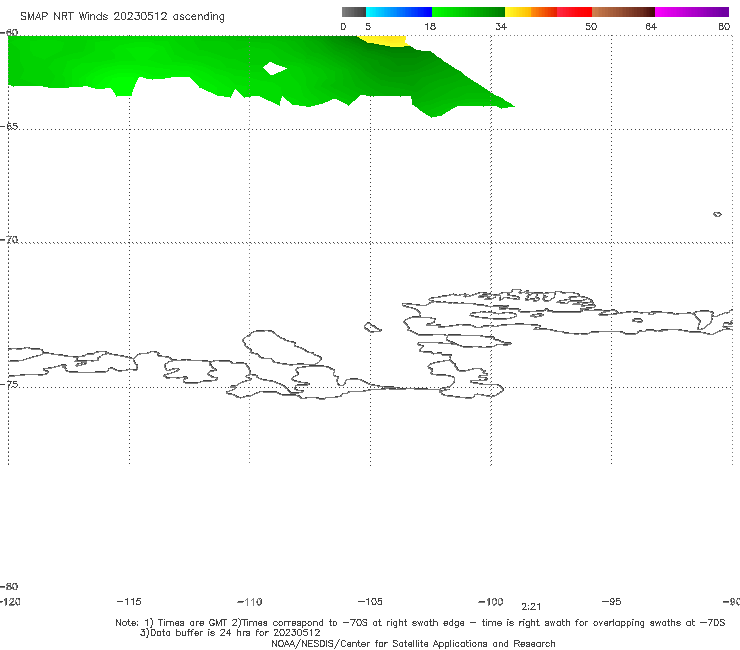Click the brown segment of the color bar
The width and height of the screenshot is (740, 650).
(x=623, y=12)
